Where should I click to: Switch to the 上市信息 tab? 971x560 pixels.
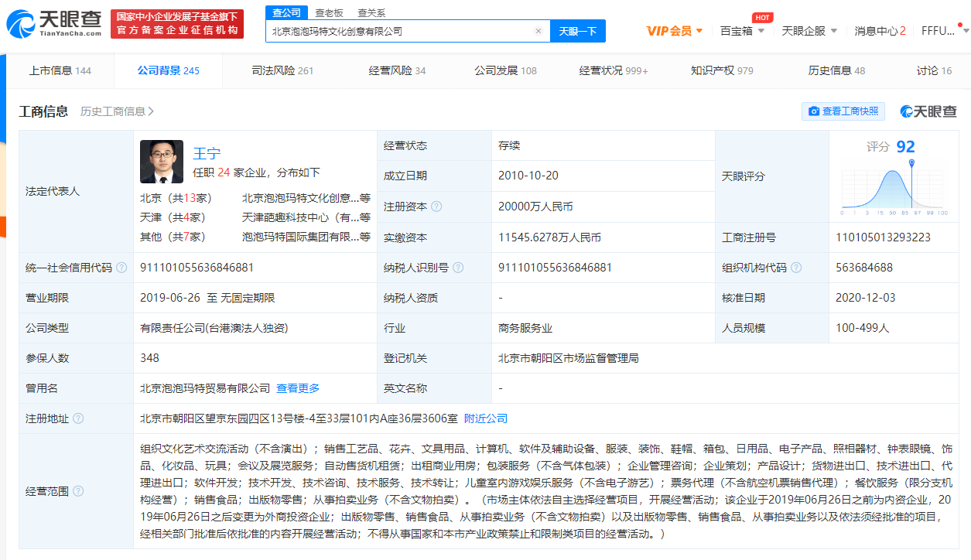click(x=60, y=70)
